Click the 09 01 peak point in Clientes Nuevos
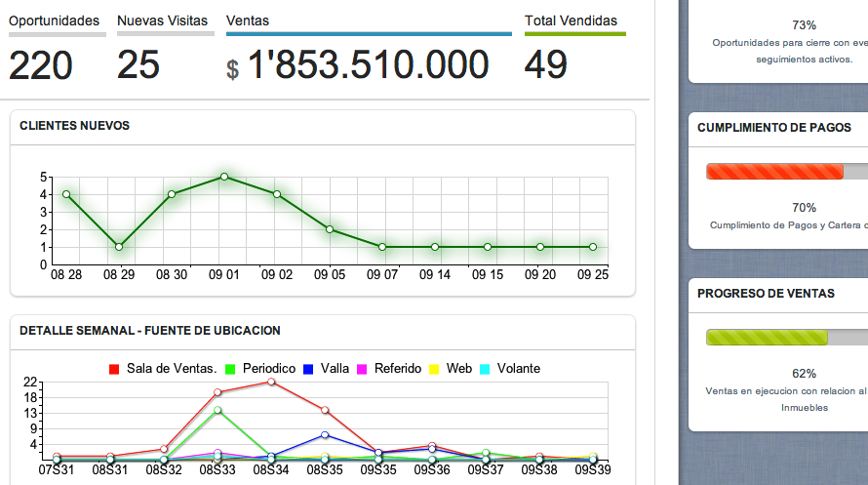 (224, 177)
